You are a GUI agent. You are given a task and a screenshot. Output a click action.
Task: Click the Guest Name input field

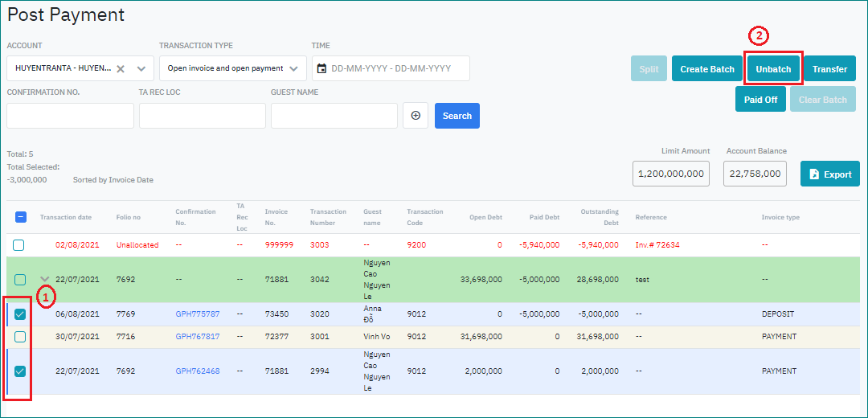pyautogui.click(x=334, y=116)
